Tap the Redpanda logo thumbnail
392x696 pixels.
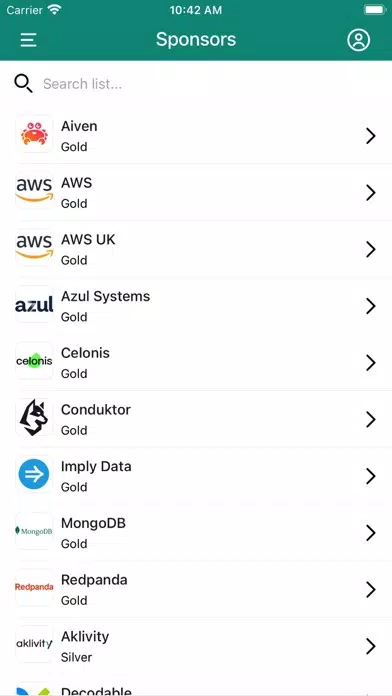[34, 588]
